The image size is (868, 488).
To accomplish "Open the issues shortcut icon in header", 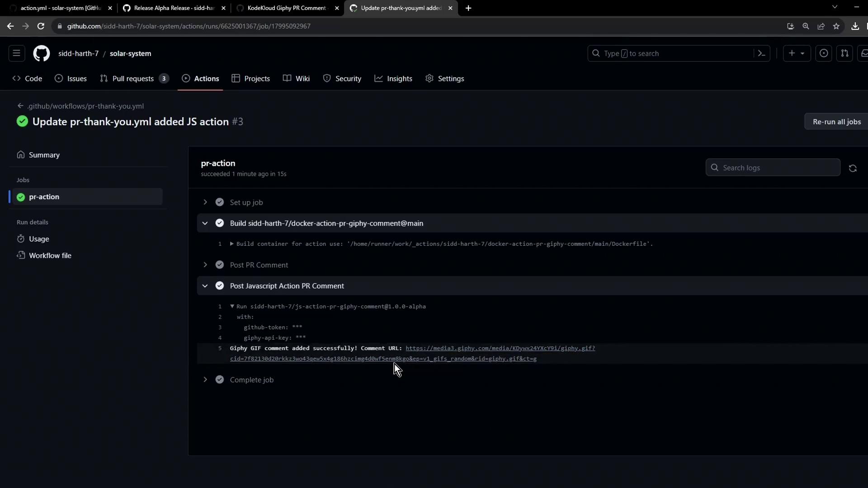I will [x=824, y=53].
